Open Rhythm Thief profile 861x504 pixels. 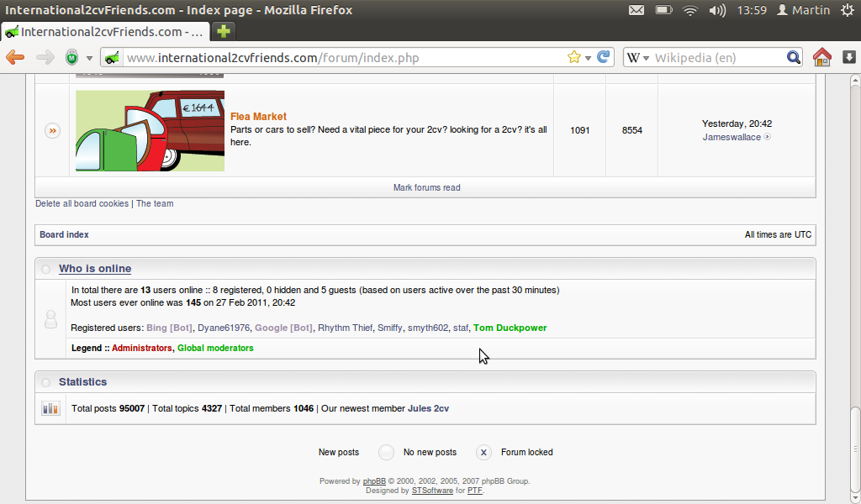coord(345,328)
